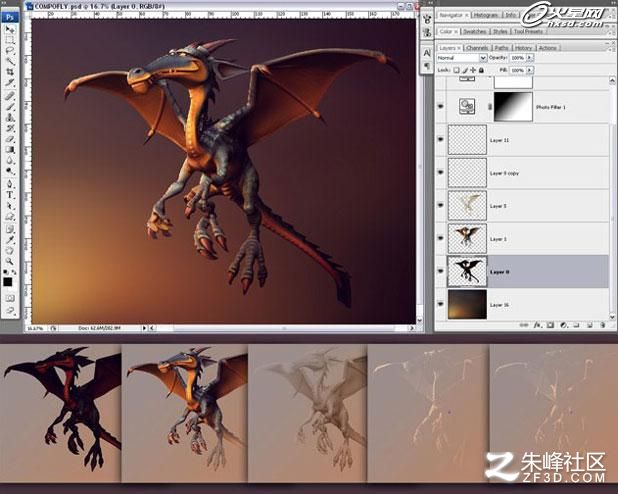This screenshot has width=618, height=494.
Task: Open the Tool Presets tab
Action: [528, 32]
